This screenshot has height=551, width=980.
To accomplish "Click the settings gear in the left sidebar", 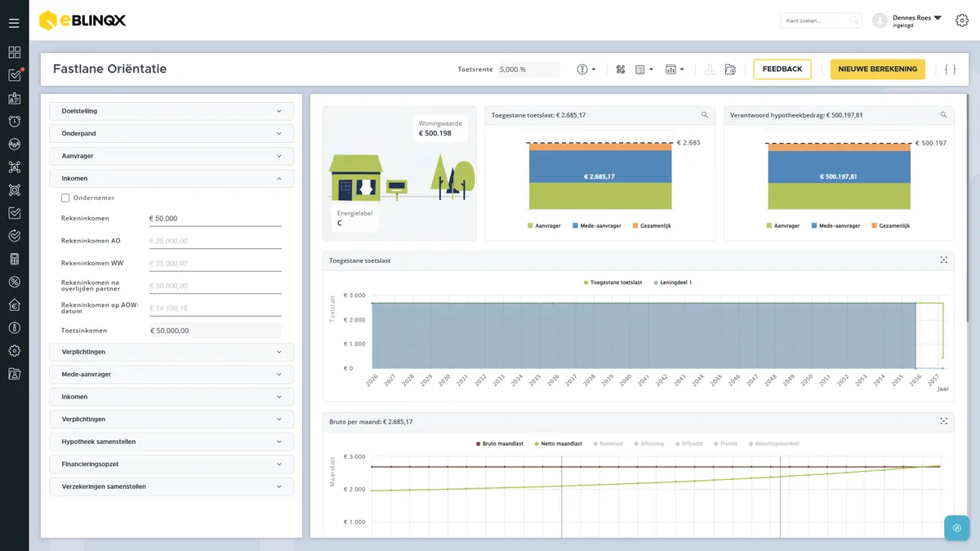I will 14,351.
